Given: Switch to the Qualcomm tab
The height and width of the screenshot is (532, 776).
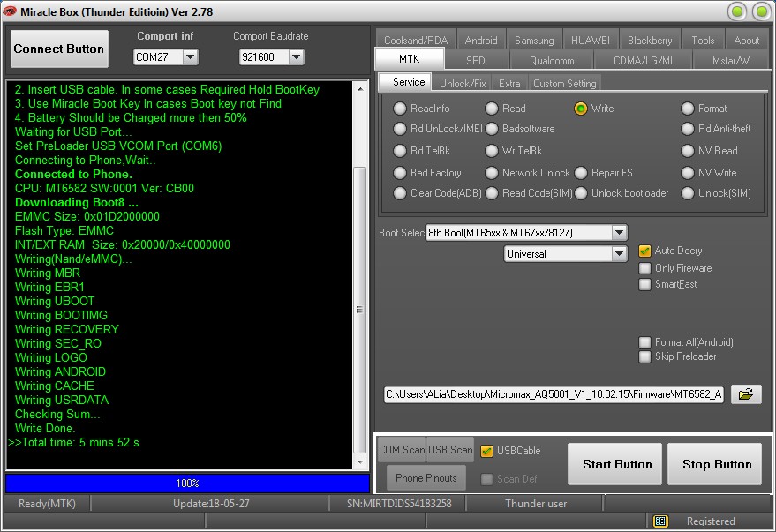Looking at the screenshot, I should click(x=552, y=60).
